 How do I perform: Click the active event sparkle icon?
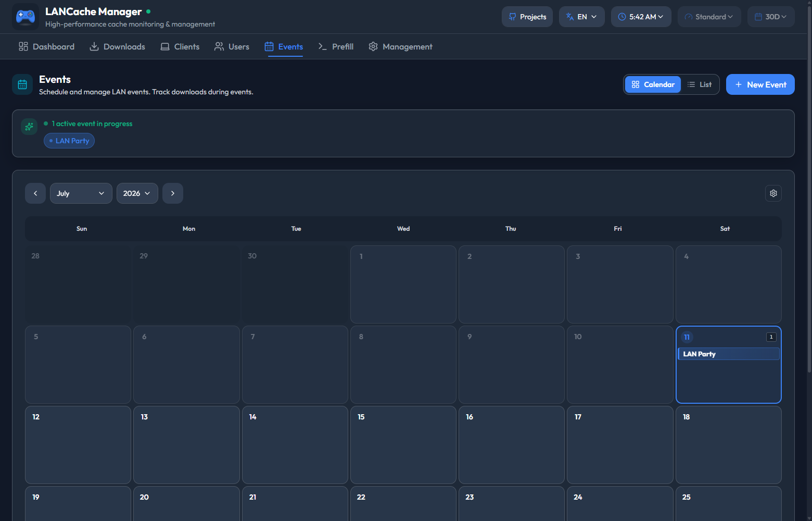29,127
